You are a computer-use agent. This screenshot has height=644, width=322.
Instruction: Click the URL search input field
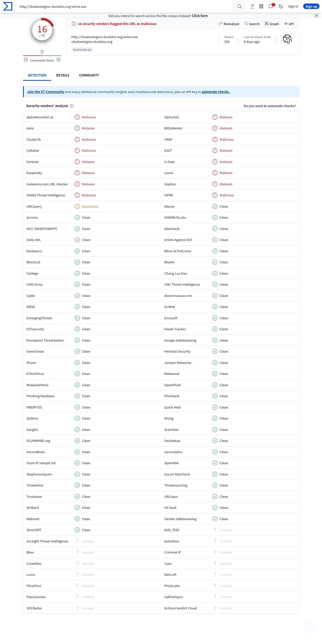125,7
